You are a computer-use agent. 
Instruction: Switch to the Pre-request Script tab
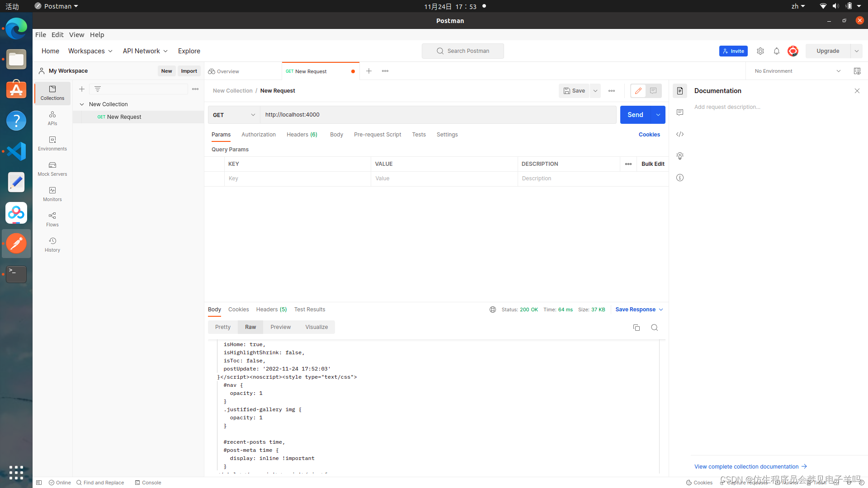click(377, 135)
